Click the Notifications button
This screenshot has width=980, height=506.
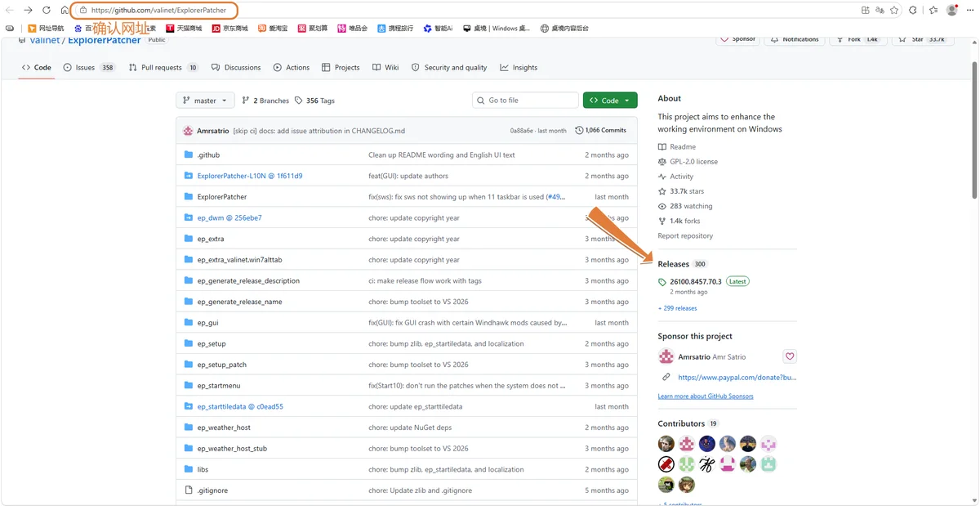(794, 38)
